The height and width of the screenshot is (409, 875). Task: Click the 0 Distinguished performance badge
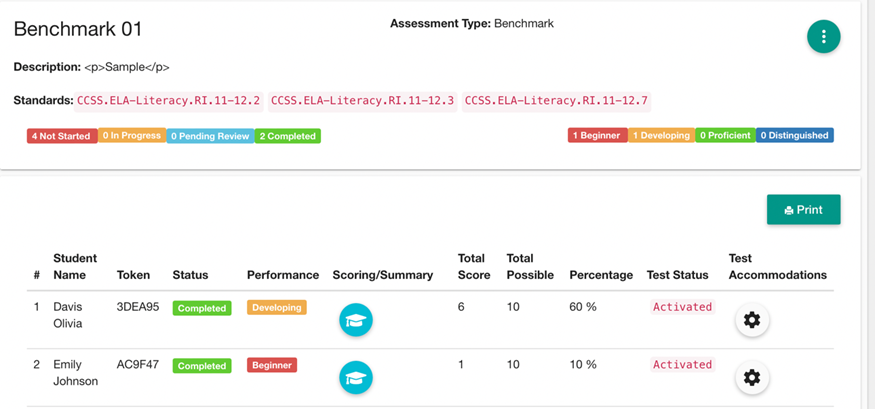795,136
